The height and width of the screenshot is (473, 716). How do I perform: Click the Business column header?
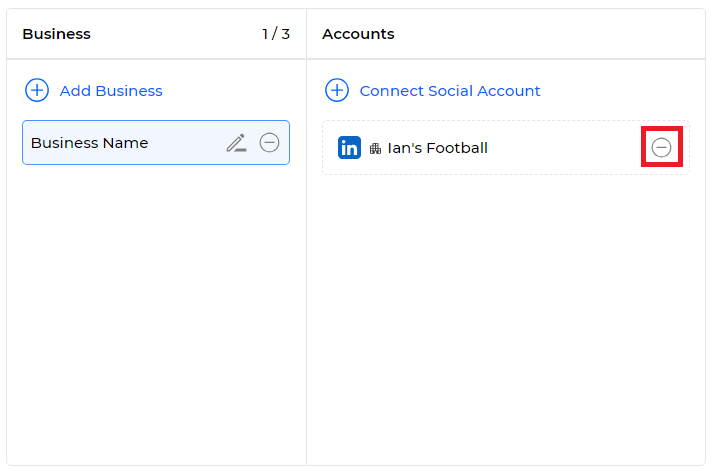pyautogui.click(x=57, y=34)
